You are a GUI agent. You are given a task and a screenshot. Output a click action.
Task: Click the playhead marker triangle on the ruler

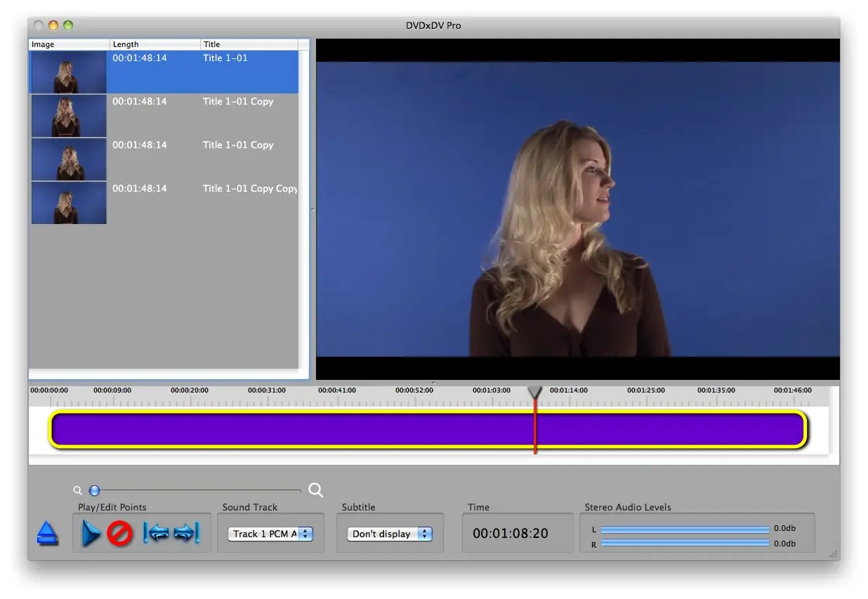(535, 392)
